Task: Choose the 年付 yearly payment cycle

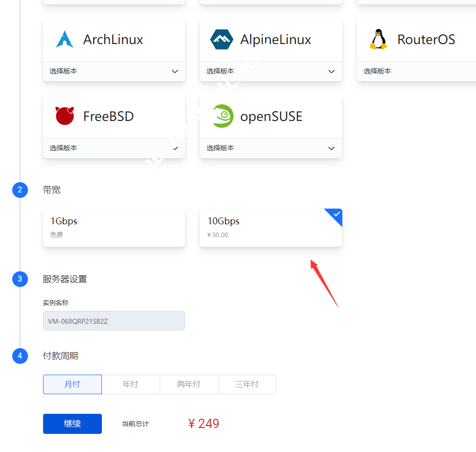Action: pyautogui.click(x=131, y=384)
